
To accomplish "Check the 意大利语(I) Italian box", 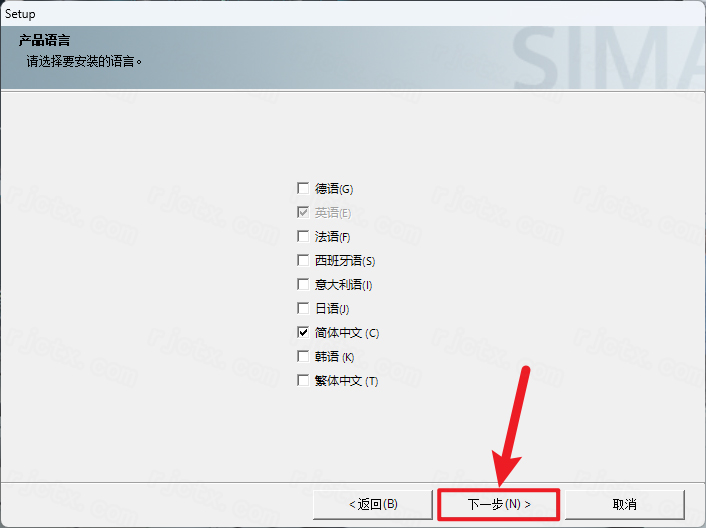I will point(303,284).
